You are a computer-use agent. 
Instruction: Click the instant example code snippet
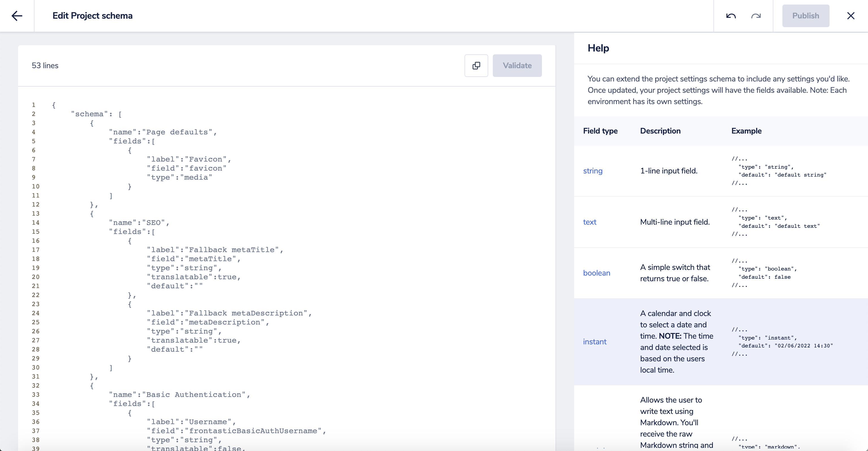click(x=782, y=342)
